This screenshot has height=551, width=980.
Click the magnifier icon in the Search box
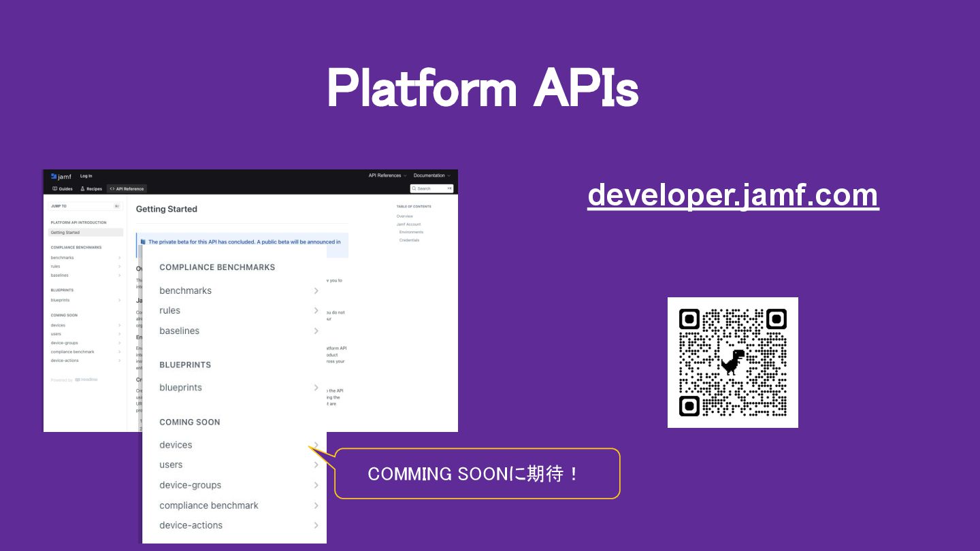point(414,188)
